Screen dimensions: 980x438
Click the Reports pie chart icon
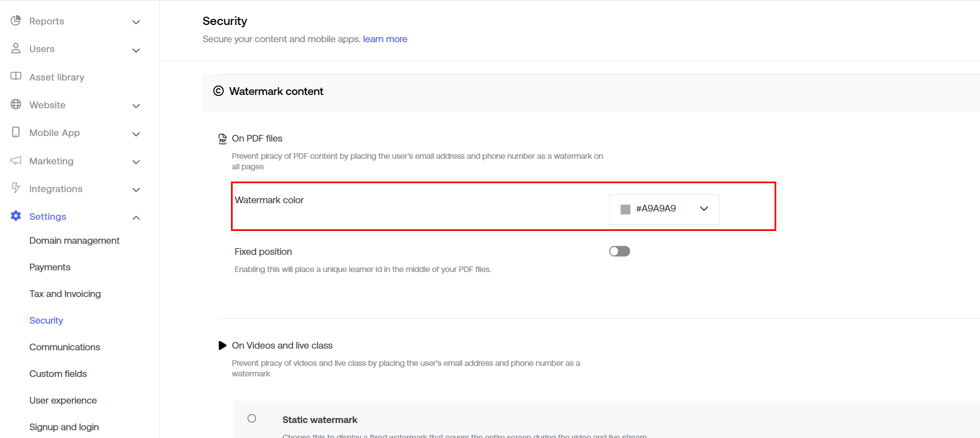point(16,21)
